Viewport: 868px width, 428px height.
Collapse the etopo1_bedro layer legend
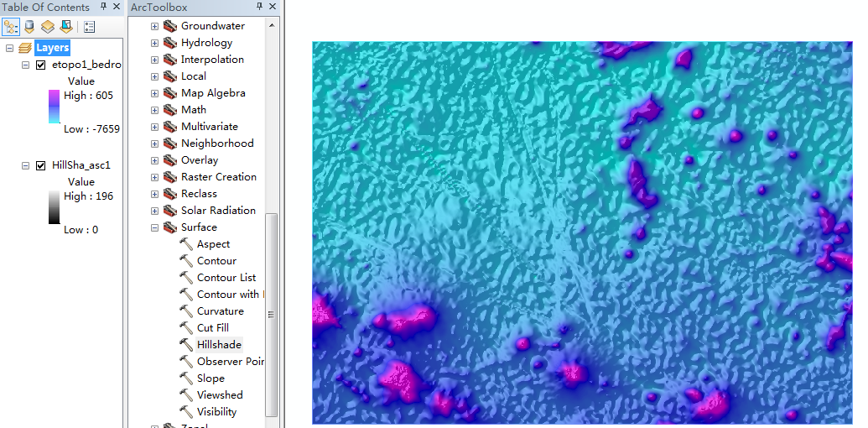[25, 65]
